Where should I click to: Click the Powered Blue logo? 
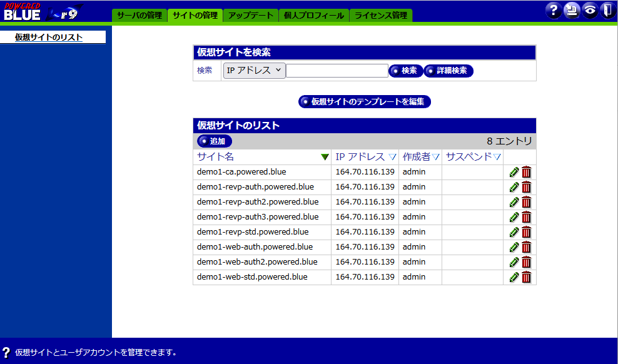(43, 12)
